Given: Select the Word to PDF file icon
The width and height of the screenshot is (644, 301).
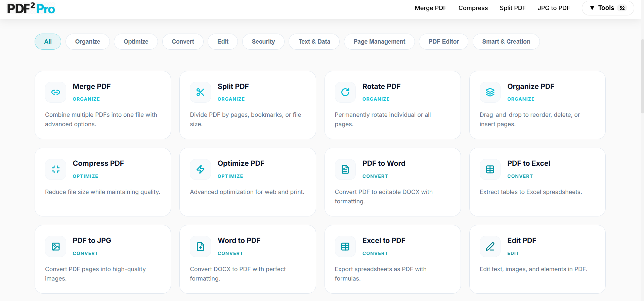Looking at the screenshot, I should point(200,247).
